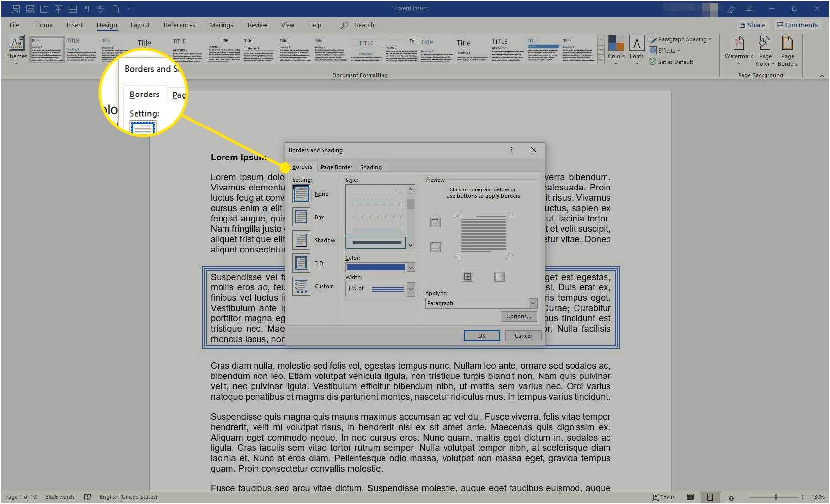Select the first Title document format thumbnail
This screenshot has width=830, height=504.
click(x=46, y=50)
